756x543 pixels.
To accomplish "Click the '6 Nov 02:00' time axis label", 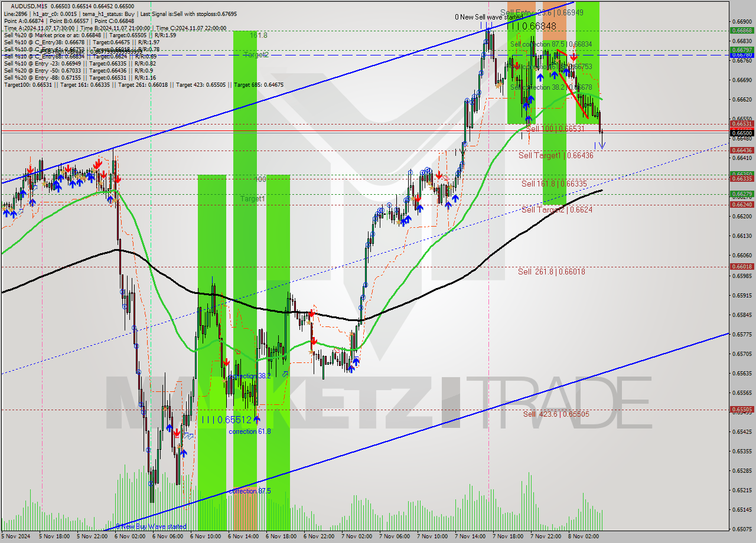I will [131, 537].
